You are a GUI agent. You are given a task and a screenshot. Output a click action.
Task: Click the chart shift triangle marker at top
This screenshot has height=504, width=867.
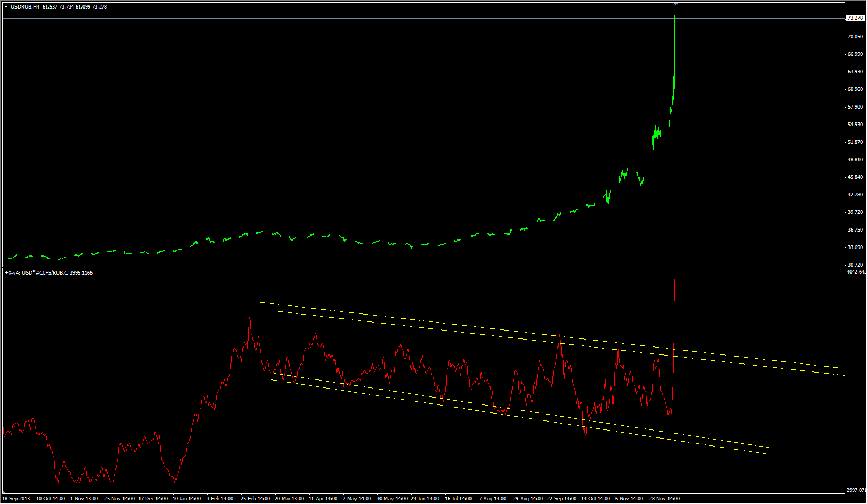tap(675, 4)
